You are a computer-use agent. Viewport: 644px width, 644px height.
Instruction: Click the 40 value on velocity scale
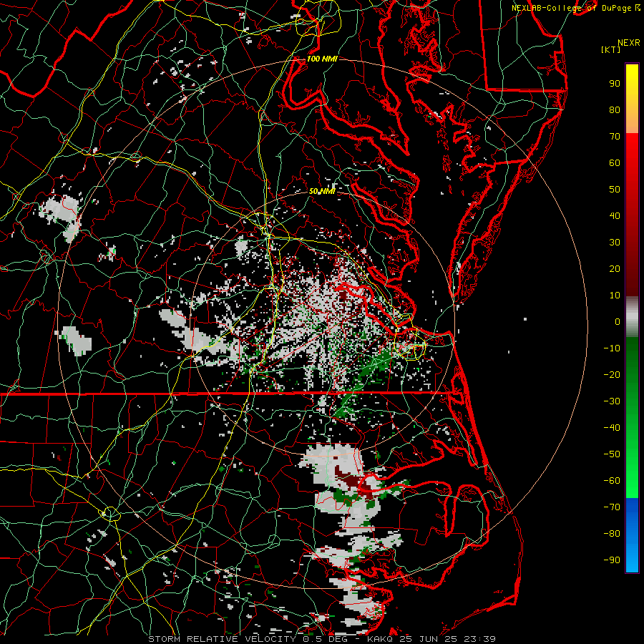pyautogui.click(x=615, y=216)
